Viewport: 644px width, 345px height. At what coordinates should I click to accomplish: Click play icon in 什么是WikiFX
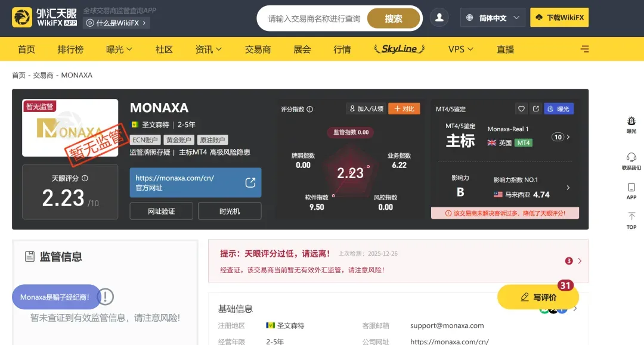pos(90,23)
